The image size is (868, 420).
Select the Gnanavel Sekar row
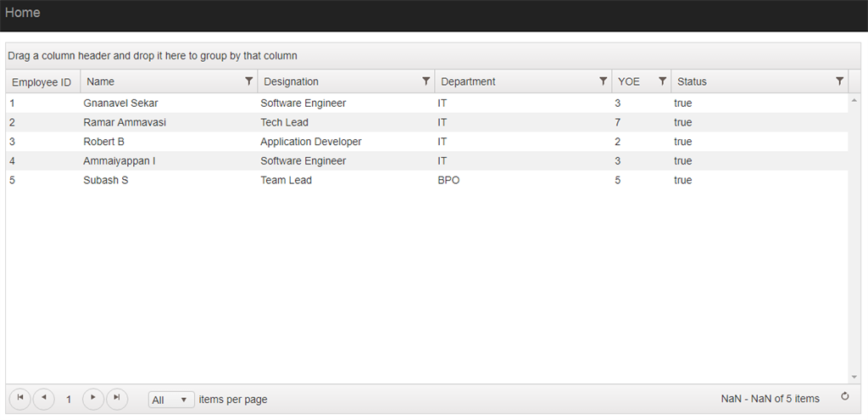pos(120,104)
